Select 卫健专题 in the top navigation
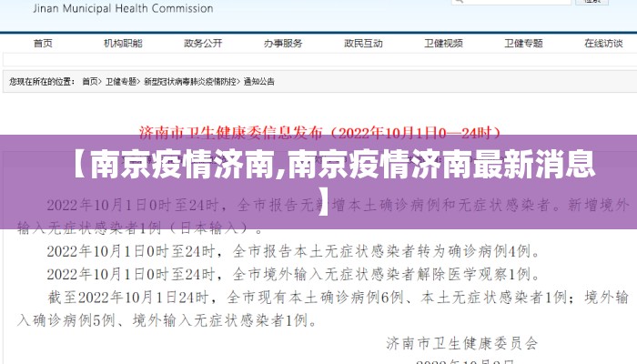The image size is (637, 364). [x=523, y=43]
